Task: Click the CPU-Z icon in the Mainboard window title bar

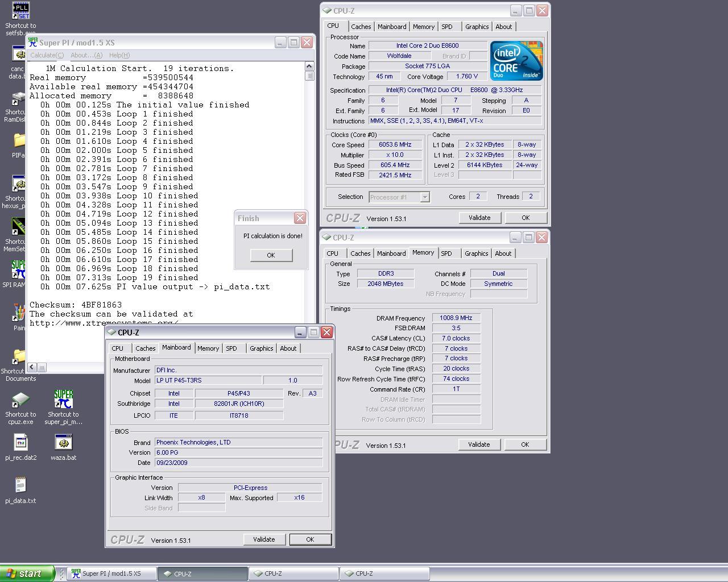Action: pyautogui.click(x=111, y=332)
